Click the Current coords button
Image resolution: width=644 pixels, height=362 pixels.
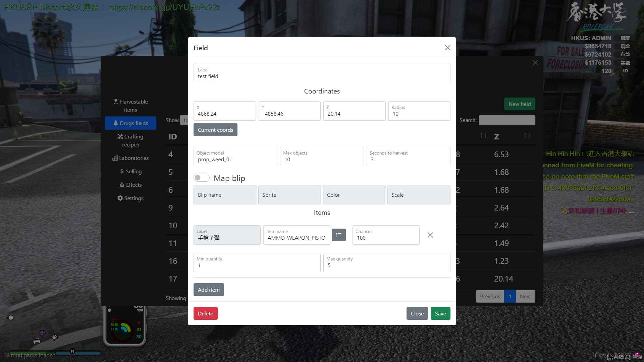(x=215, y=130)
